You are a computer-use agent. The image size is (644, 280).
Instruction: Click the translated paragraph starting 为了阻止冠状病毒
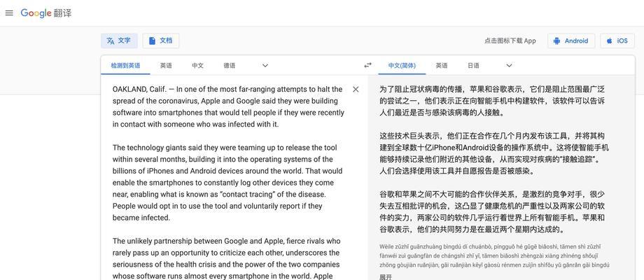pyautogui.click(x=492, y=101)
